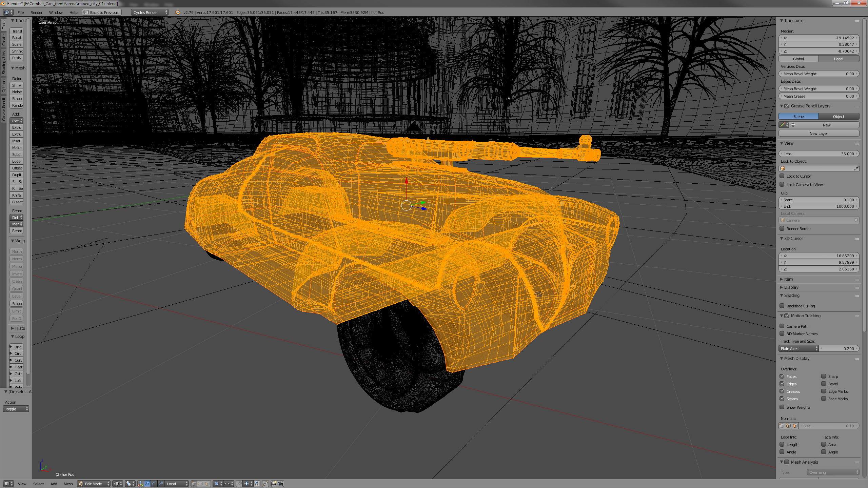The image size is (868, 488).
Task: Open the Toggle action dropdown
Action: point(16,409)
